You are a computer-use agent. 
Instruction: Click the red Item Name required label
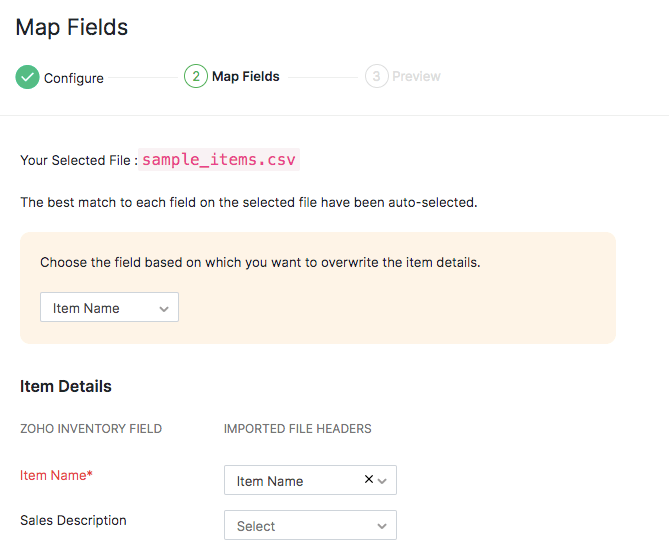56,475
